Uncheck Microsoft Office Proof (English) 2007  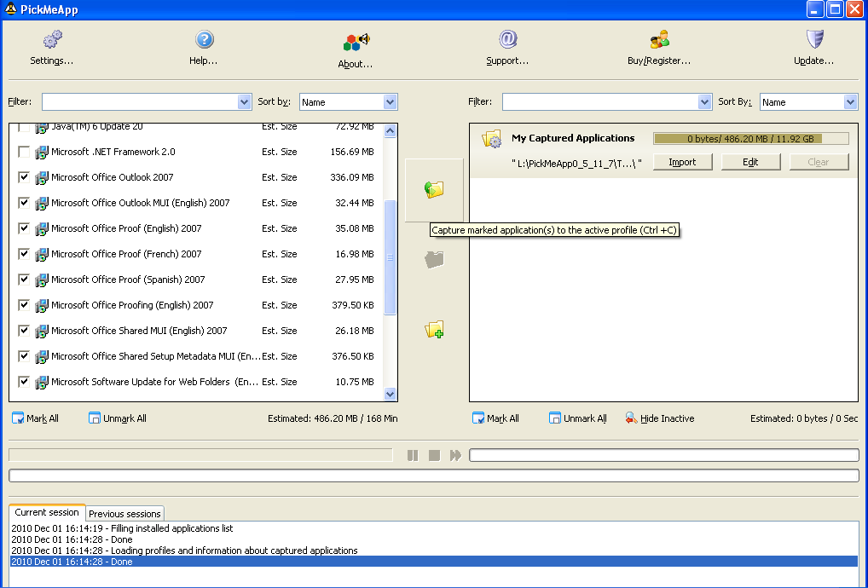click(x=24, y=228)
